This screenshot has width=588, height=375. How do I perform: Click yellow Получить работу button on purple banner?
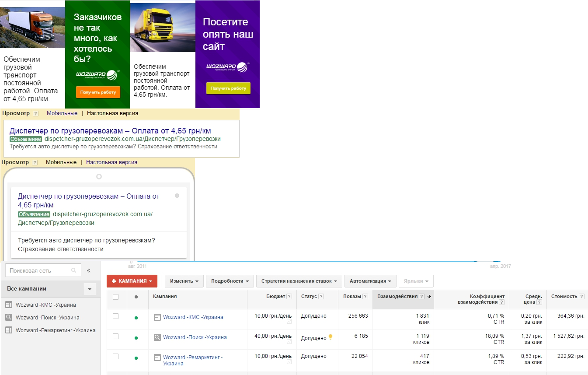228,88
